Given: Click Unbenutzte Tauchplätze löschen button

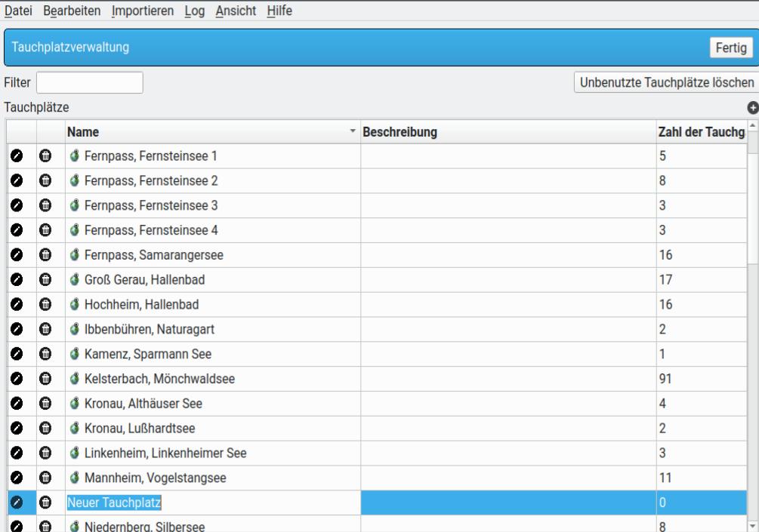Looking at the screenshot, I should point(665,82).
